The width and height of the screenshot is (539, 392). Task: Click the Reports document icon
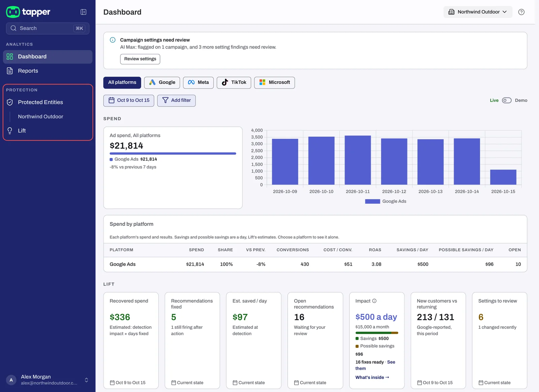point(10,71)
